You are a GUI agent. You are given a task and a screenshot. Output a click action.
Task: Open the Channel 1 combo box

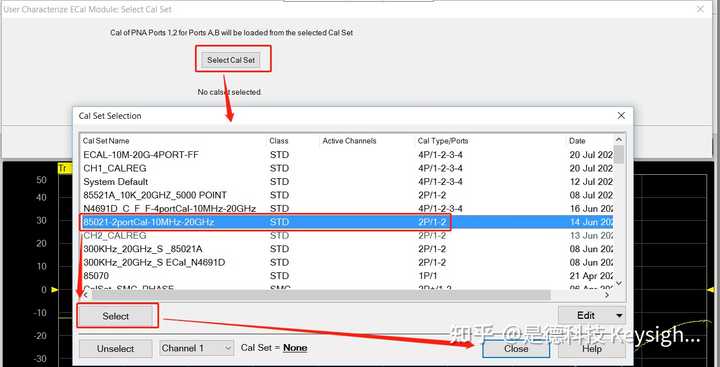point(197,348)
